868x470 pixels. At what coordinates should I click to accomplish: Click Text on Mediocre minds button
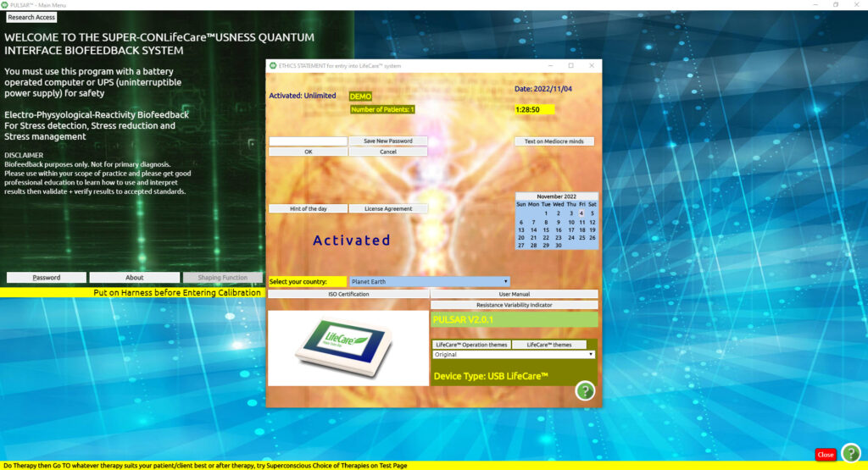pyautogui.click(x=554, y=141)
